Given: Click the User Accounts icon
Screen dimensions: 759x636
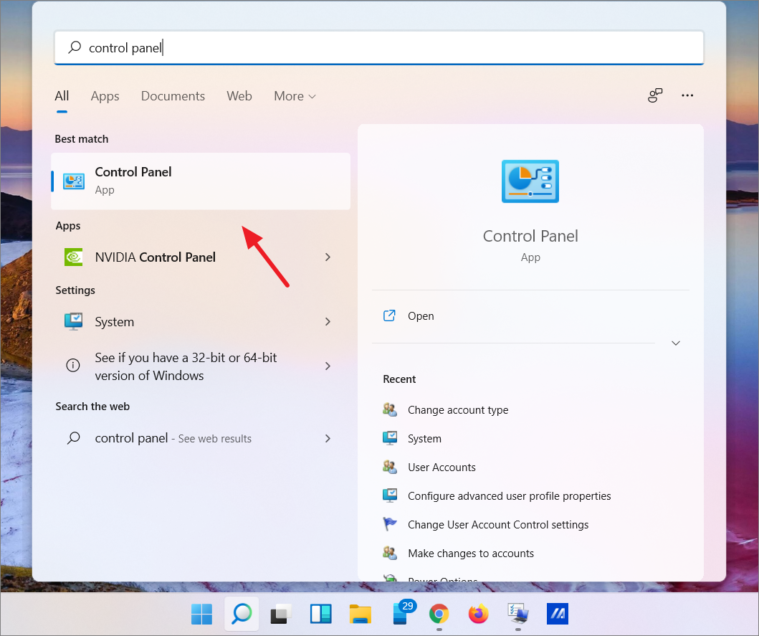Looking at the screenshot, I should coord(390,467).
